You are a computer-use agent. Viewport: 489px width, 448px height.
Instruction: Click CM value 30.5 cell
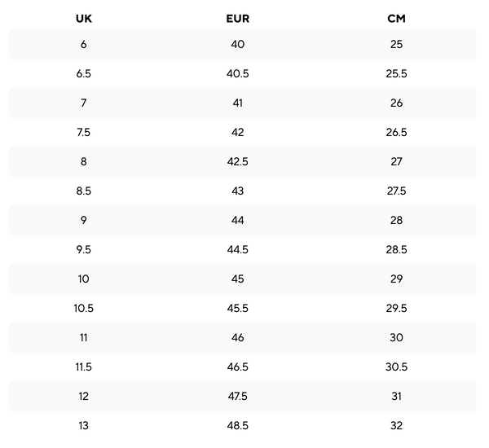click(x=396, y=367)
